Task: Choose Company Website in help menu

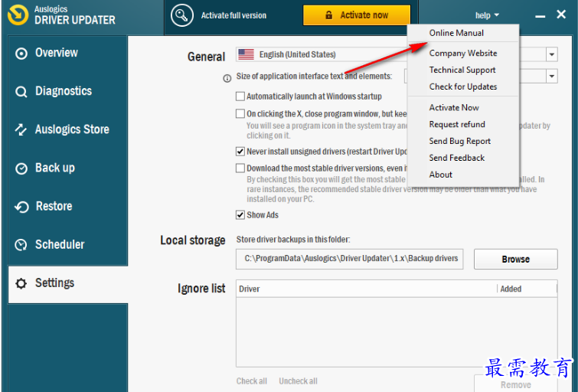Action: pos(463,54)
